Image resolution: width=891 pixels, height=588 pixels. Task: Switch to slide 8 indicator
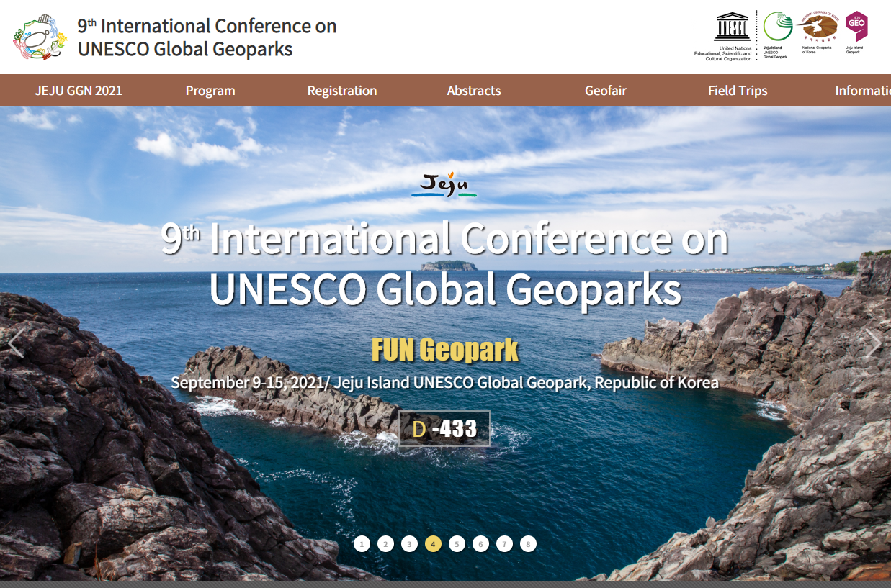click(x=528, y=544)
